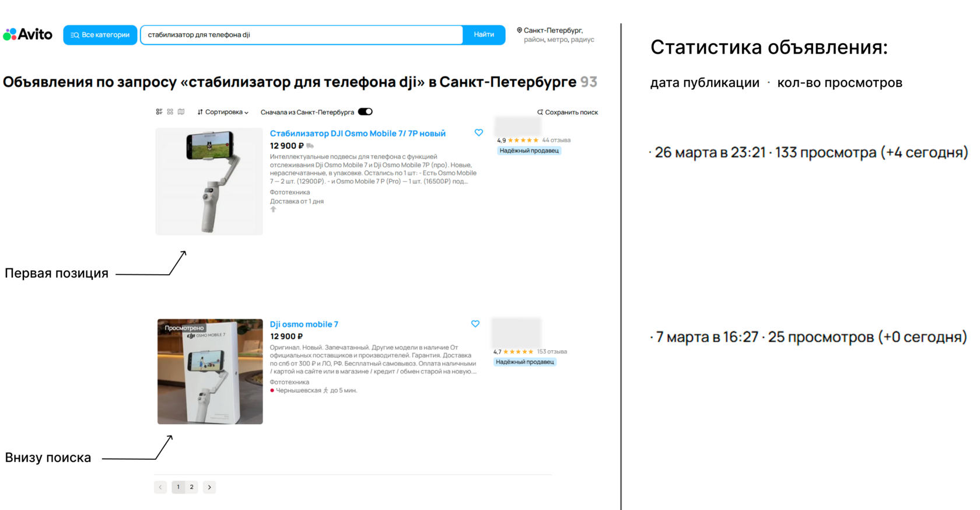Click the red Чернышевская metro dot
980x510 pixels.
pyautogui.click(x=272, y=390)
